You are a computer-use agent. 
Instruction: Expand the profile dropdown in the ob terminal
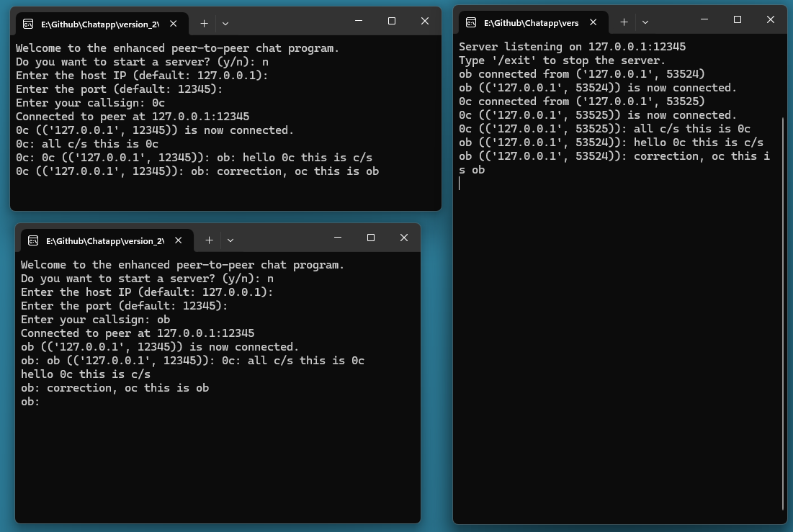230,240
